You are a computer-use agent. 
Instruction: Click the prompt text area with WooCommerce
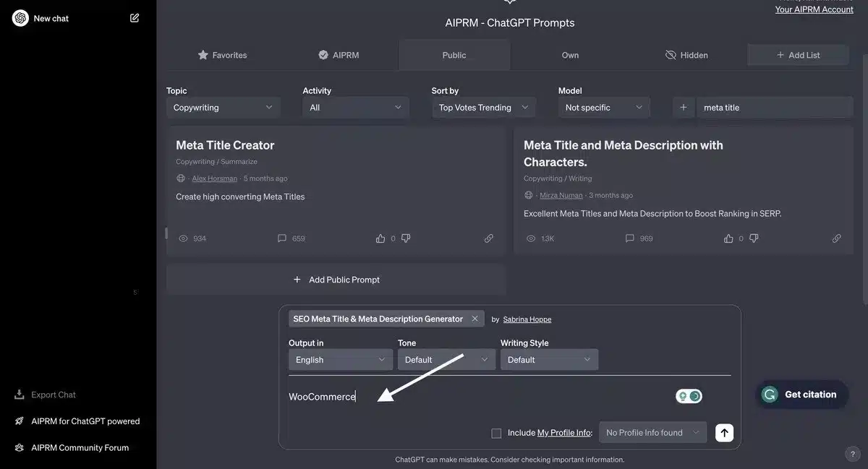pos(477,397)
